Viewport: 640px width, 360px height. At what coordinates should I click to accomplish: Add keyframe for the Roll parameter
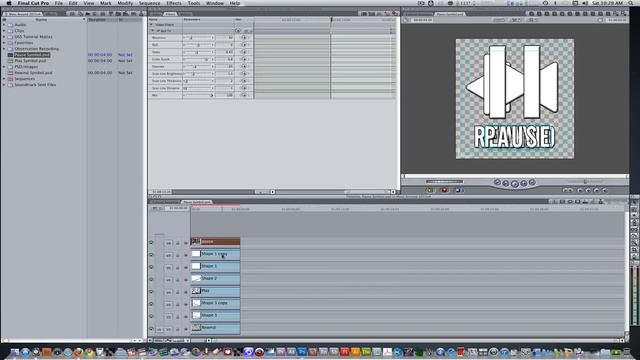[244, 45]
